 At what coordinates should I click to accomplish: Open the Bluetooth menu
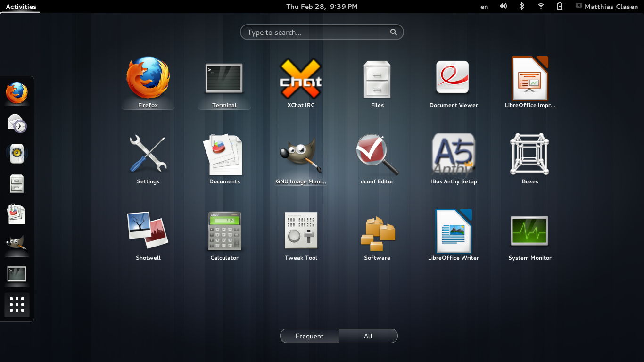point(522,6)
